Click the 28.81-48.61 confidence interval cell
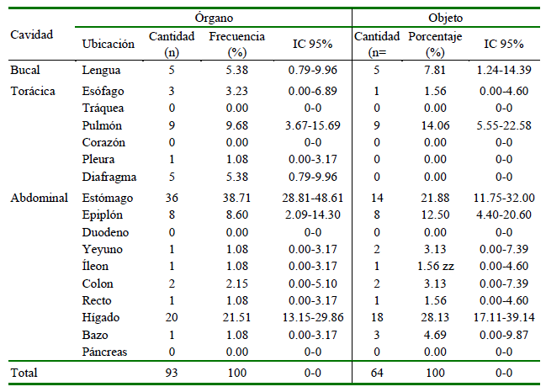This screenshot has height=392, width=546. click(312, 197)
